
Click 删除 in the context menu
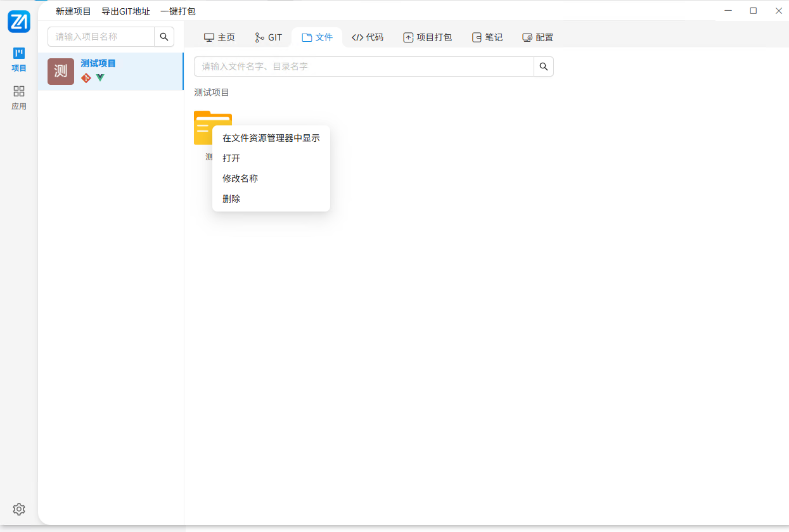231,198
